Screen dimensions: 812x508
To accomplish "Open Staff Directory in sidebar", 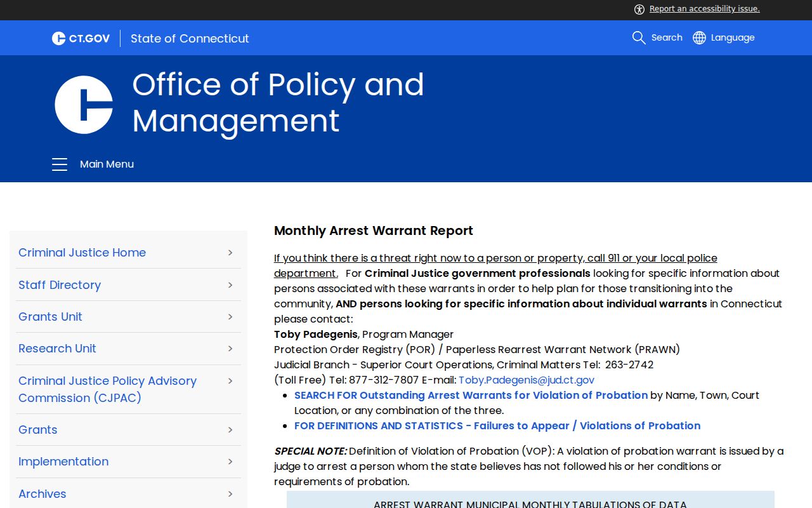I will (60, 285).
